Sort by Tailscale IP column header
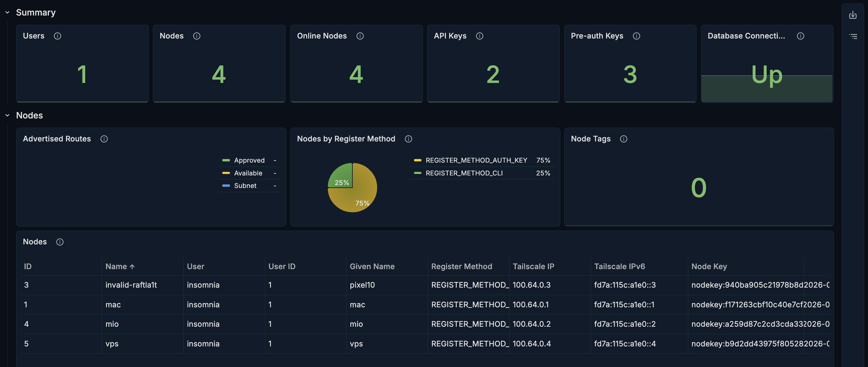This screenshot has width=868, height=367. pos(533,267)
